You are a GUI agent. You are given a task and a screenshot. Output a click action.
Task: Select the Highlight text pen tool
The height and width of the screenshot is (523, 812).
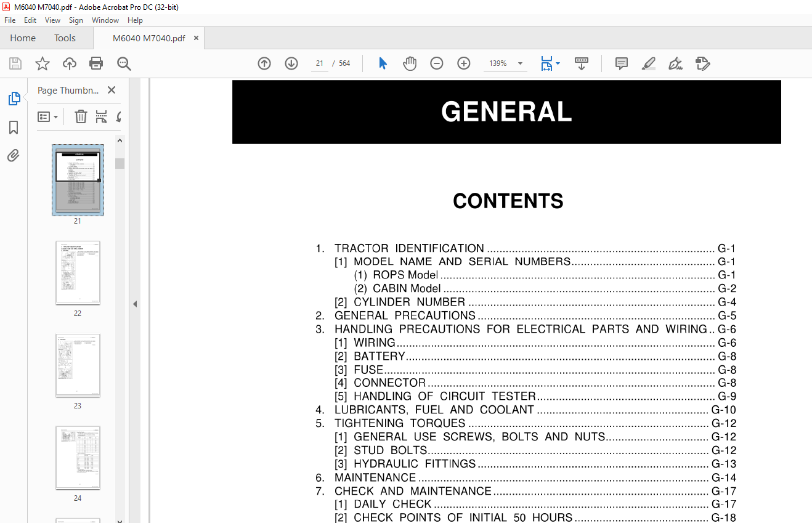tap(649, 63)
